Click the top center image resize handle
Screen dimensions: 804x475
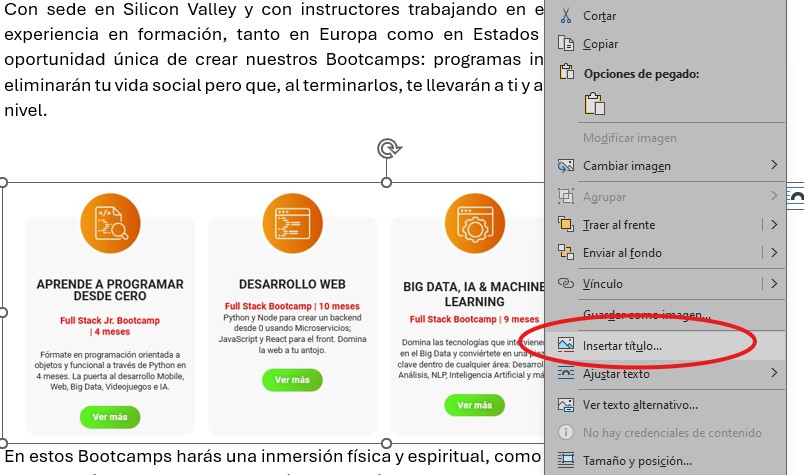point(387,182)
